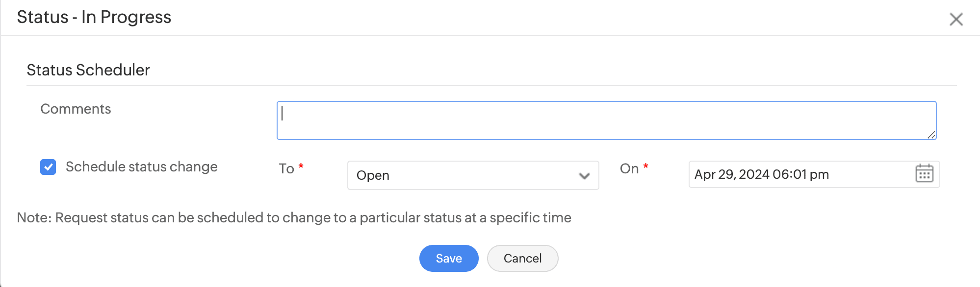
Task: Click the "Comments" field label
Action: click(x=76, y=109)
